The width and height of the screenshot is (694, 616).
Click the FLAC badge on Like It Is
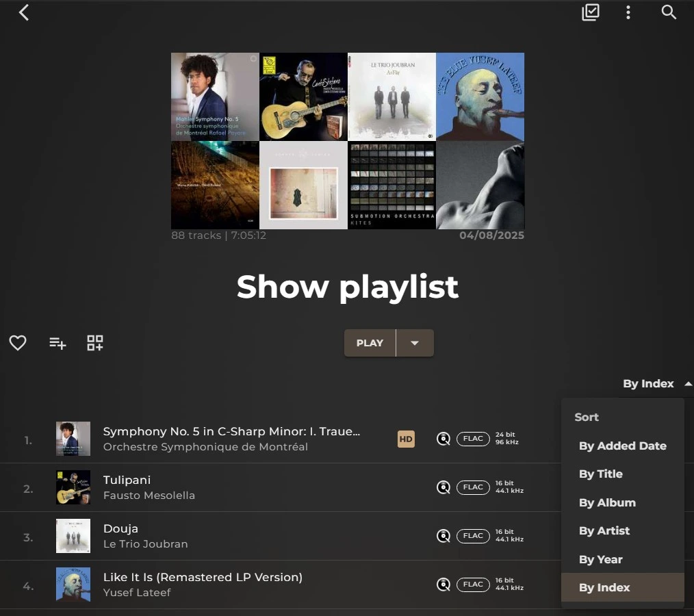[473, 585]
